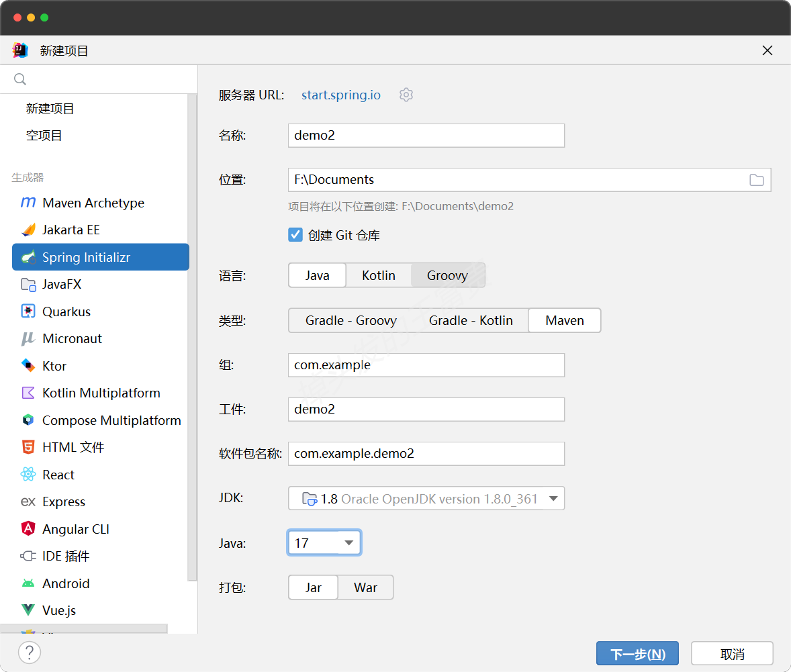Click the location field F:\Documents

529,180
